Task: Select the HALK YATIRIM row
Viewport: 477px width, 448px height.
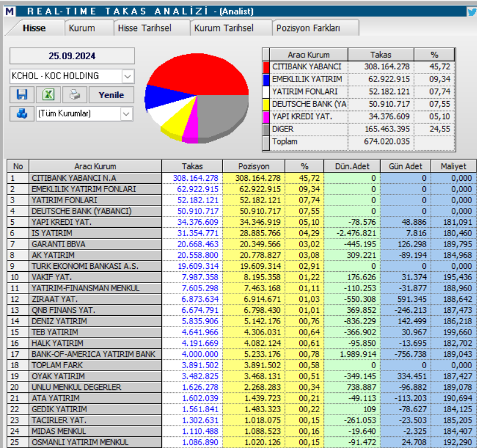Action: tap(242, 343)
